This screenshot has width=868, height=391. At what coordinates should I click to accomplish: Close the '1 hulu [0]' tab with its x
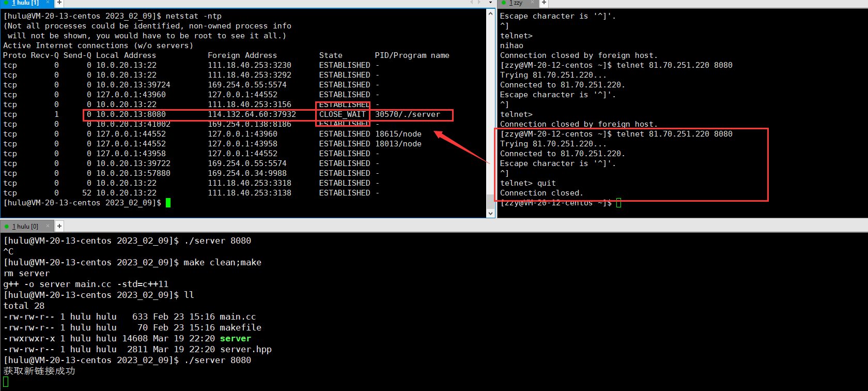(x=48, y=226)
